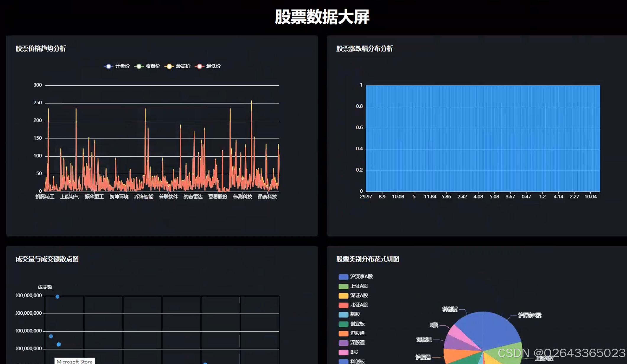Click the panel title 成交量与成交额散点图
Screen dimensions: 627x364
coord(47,259)
